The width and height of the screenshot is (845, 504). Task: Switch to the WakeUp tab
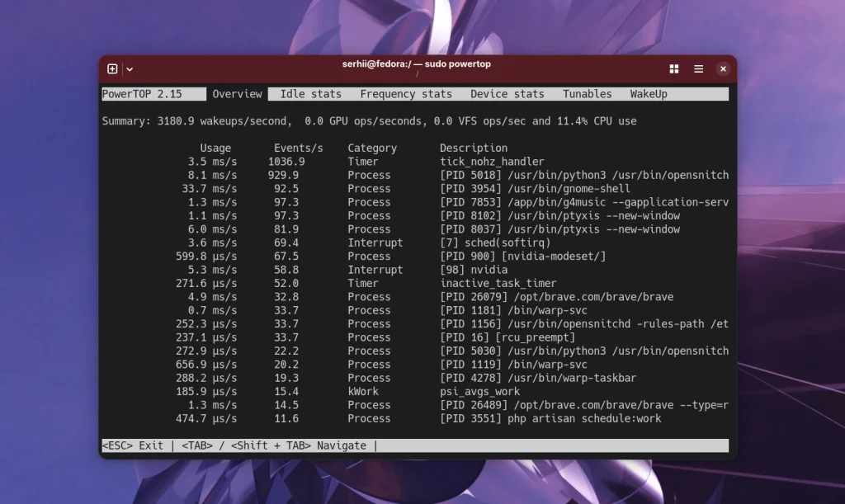[648, 93]
